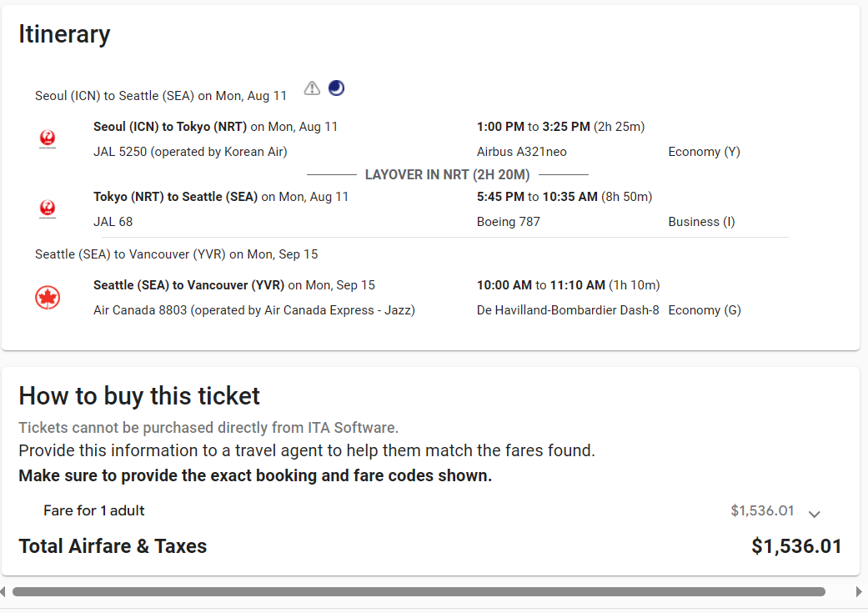Click the horizontal scrollbar thumb
Image resolution: width=868 pixels, height=613 pixels.
419,592
